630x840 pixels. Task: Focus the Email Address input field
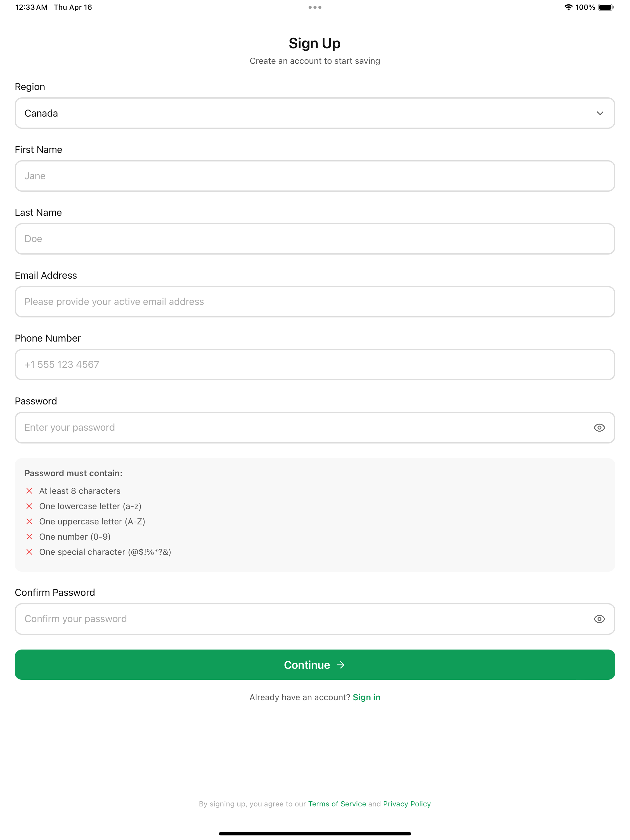point(315,302)
